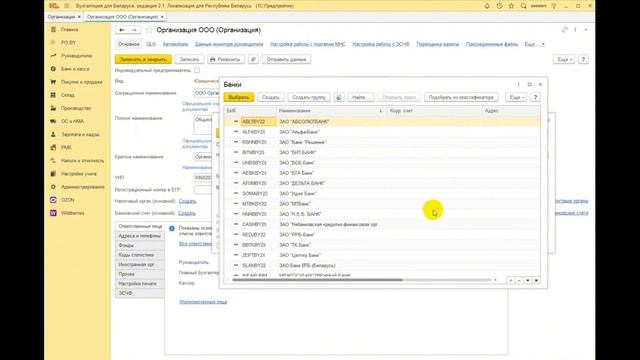Click the notifications bell icon in title bar
The height and width of the screenshot is (360, 640).
[487, 6]
